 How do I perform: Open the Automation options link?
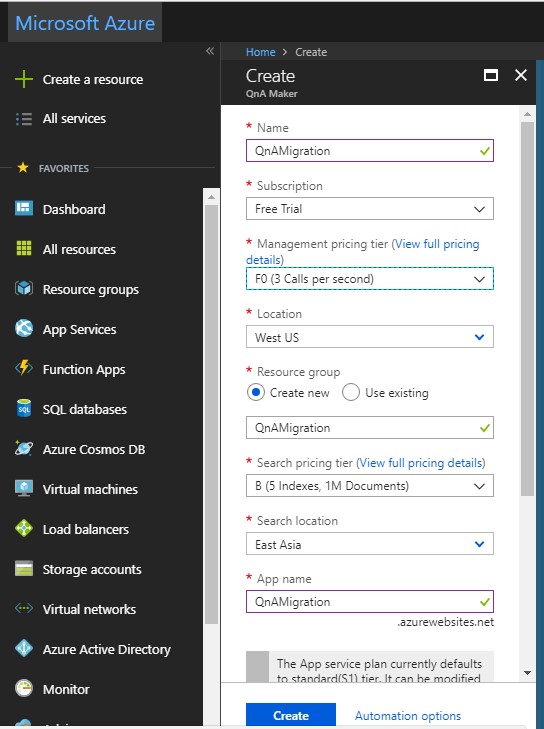pyautogui.click(x=408, y=716)
